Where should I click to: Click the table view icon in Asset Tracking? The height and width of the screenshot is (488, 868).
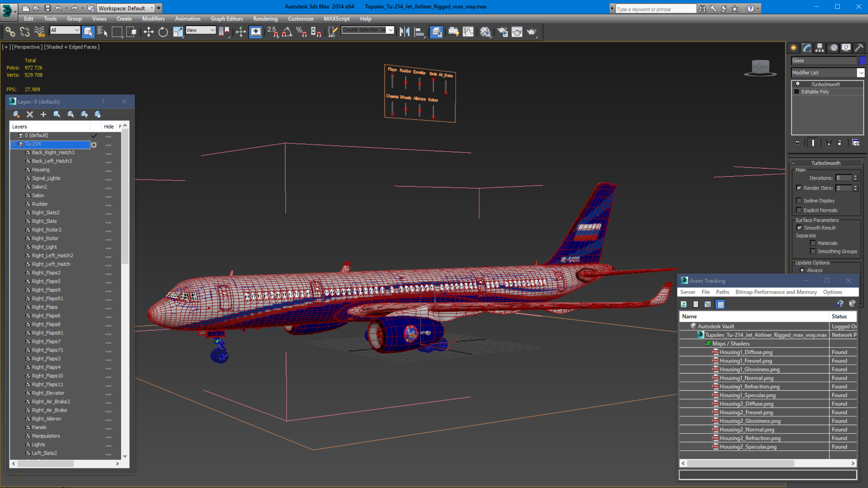tap(720, 304)
